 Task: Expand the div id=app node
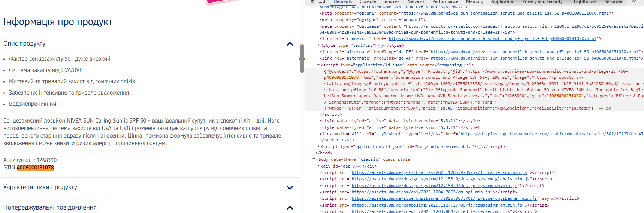[x=318, y=166]
